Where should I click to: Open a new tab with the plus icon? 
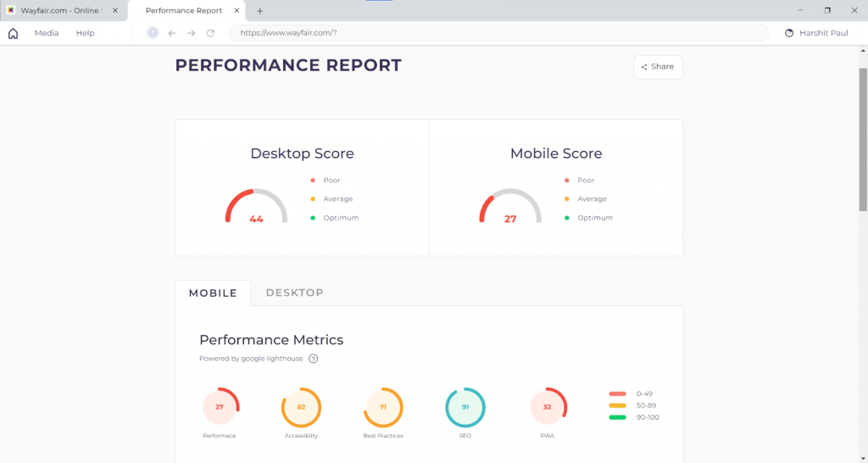point(259,10)
